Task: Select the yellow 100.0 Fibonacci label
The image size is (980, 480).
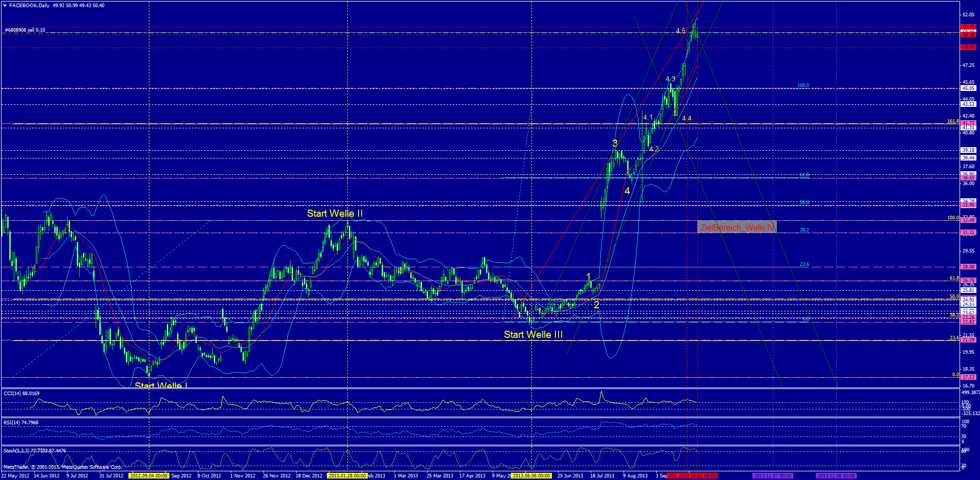Action: (x=953, y=218)
